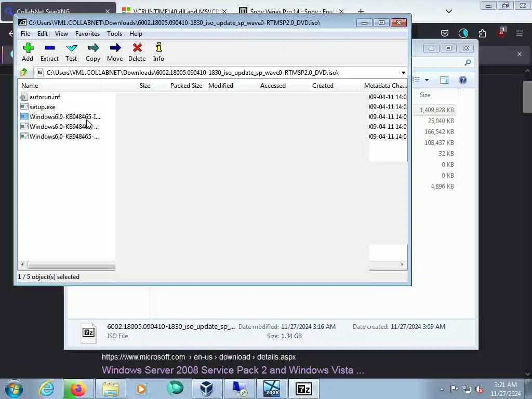Click Explorer help question mark icon
The height and width of the screenshot is (399, 532).
[462, 80]
